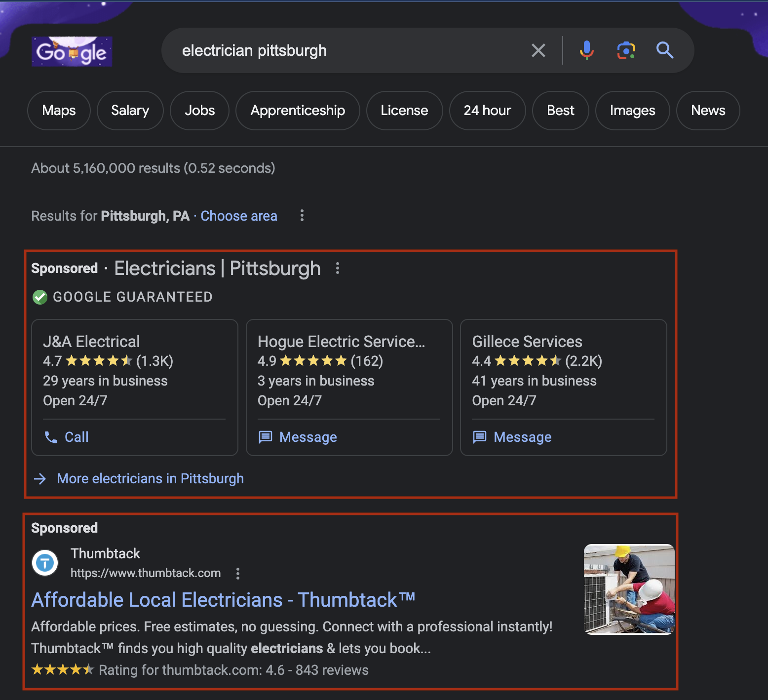
Task: Start voice search with the microphone icon
Action: click(586, 50)
